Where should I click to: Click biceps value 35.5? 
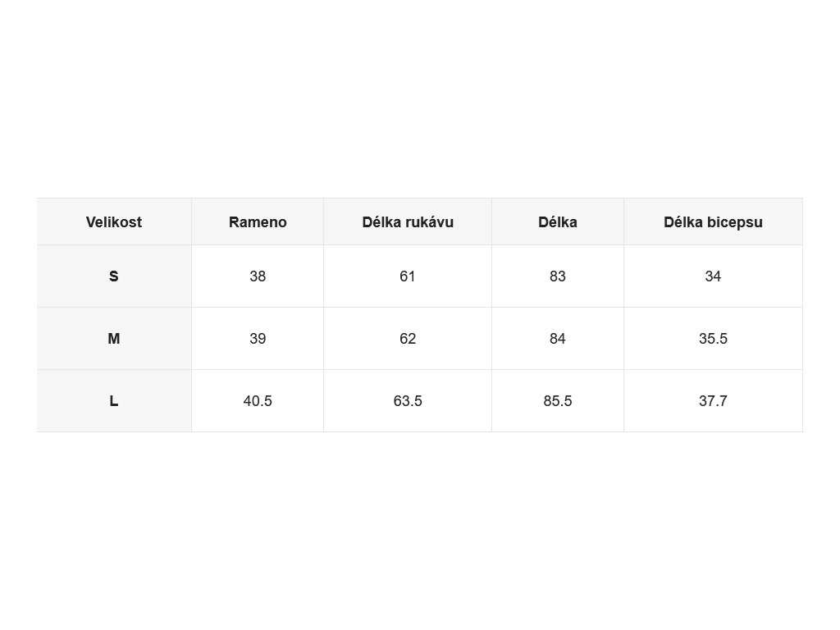pyautogui.click(x=713, y=339)
